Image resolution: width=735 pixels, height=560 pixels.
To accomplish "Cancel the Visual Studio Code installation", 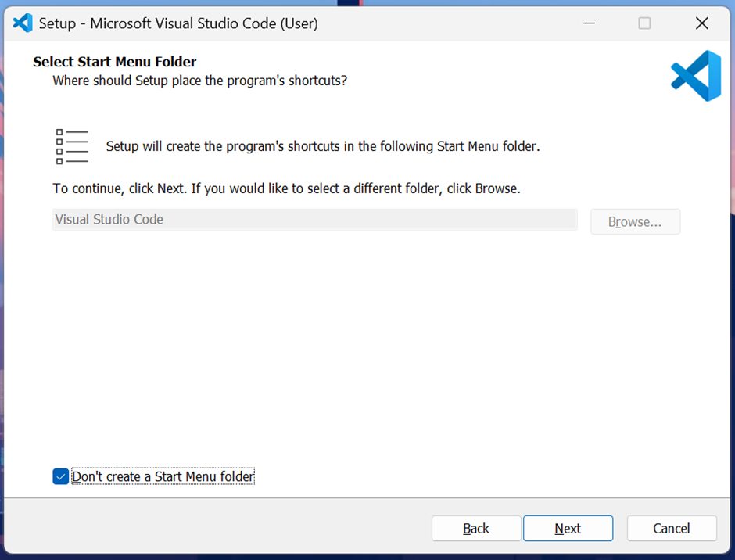I will pos(672,529).
